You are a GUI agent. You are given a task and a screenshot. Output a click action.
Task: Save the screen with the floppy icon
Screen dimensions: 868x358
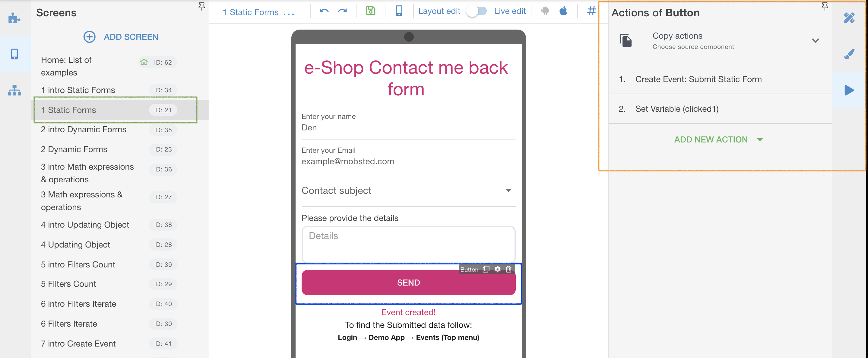click(x=371, y=11)
